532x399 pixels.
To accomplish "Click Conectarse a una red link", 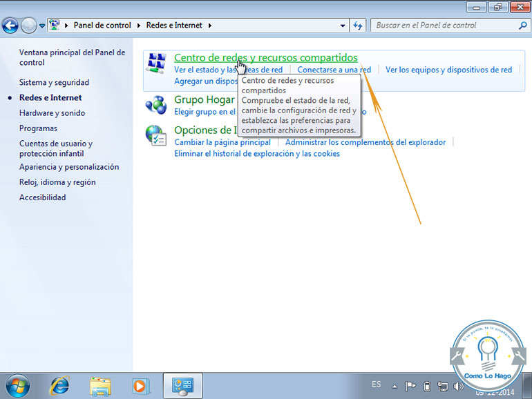I will pos(334,70).
